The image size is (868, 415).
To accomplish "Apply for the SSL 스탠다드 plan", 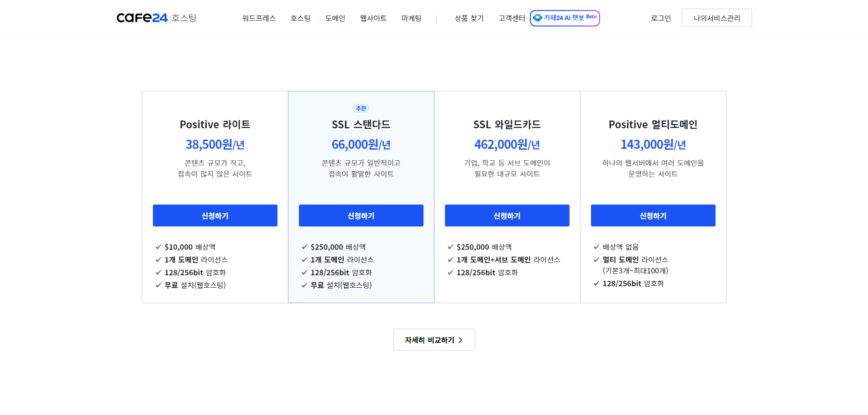I will click(x=361, y=215).
